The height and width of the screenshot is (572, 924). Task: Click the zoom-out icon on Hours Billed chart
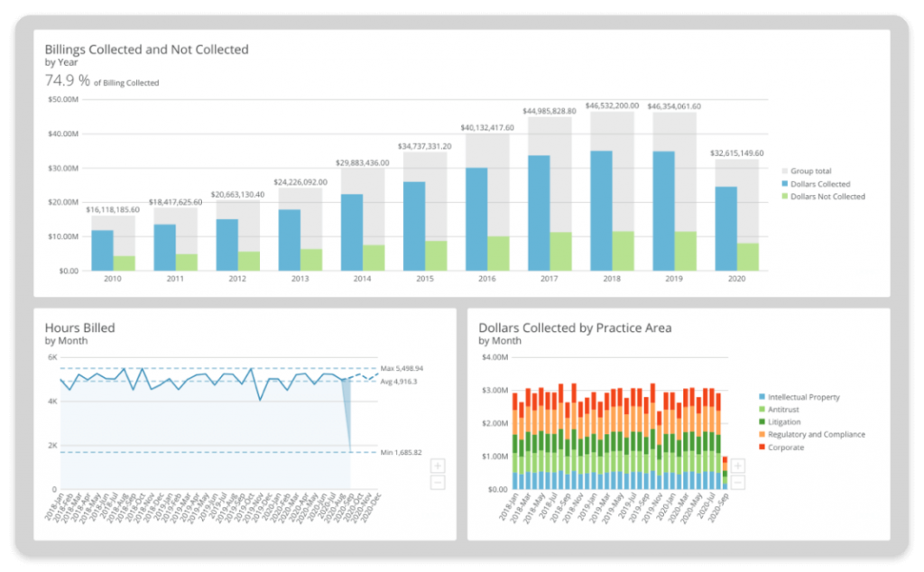coord(436,483)
